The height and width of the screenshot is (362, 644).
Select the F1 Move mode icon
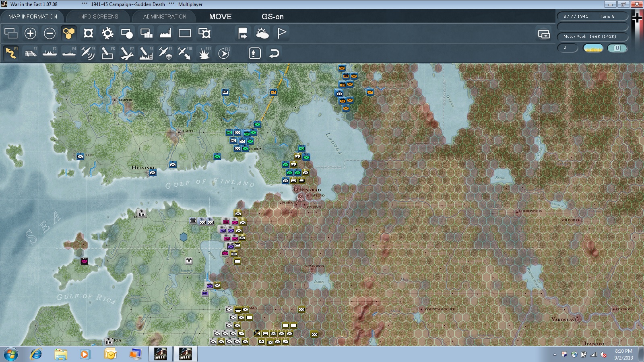coord(11,53)
